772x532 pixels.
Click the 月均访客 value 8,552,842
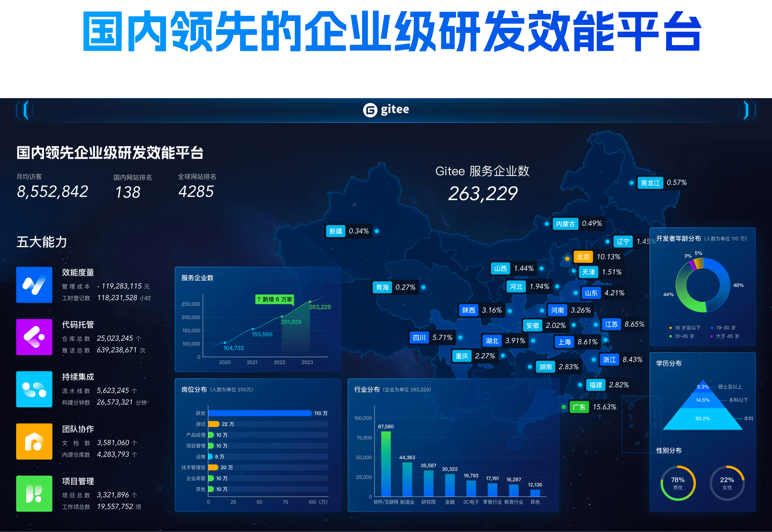tap(52, 192)
